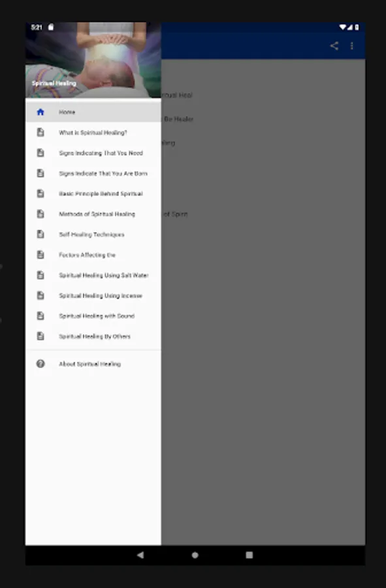The width and height of the screenshot is (386, 588).
Task: Select Basic Principle Behind Spiritual item
Action: click(93, 193)
